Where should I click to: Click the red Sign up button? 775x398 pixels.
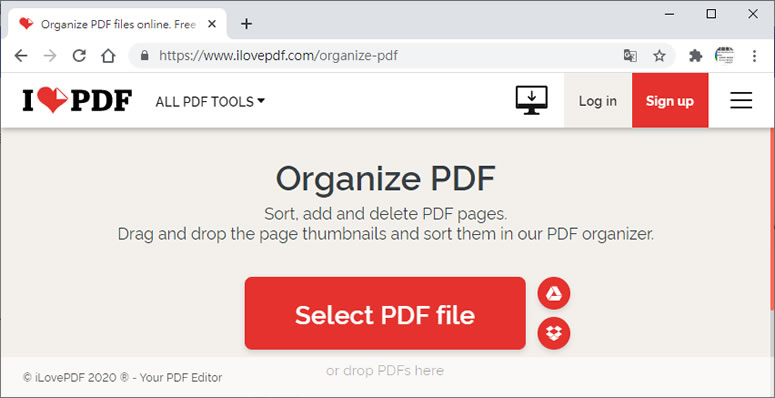pyautogui.click(x=670, y=101)
